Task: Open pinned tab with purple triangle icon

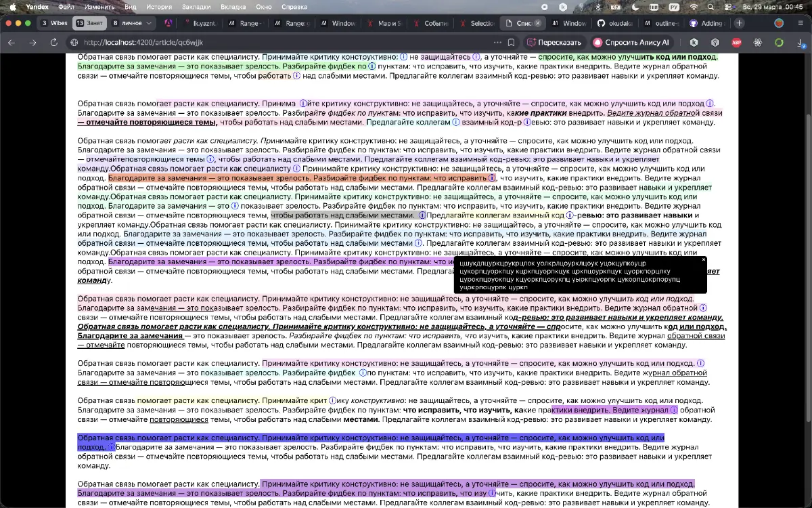Action: pos(169,23)
